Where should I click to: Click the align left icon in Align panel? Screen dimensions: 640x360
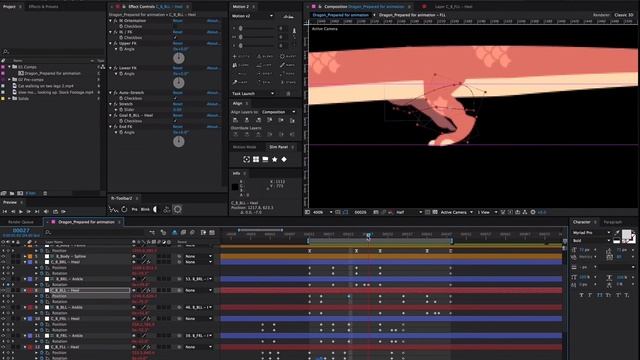point(235,120)
